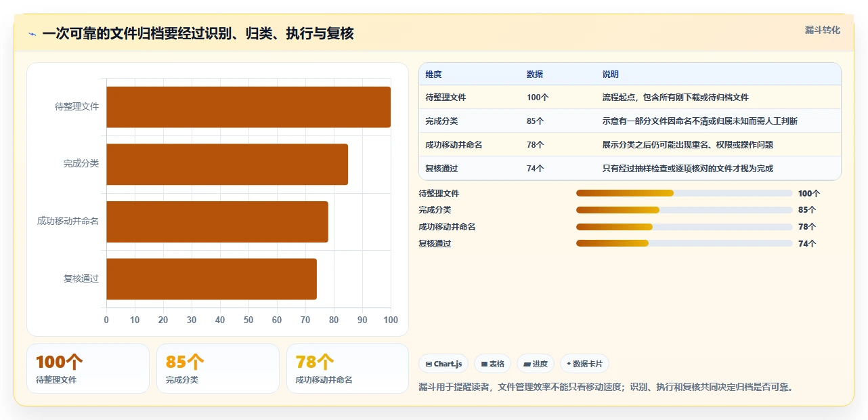Click the 成功移动并命名 bar in the chart

(217, 222)
